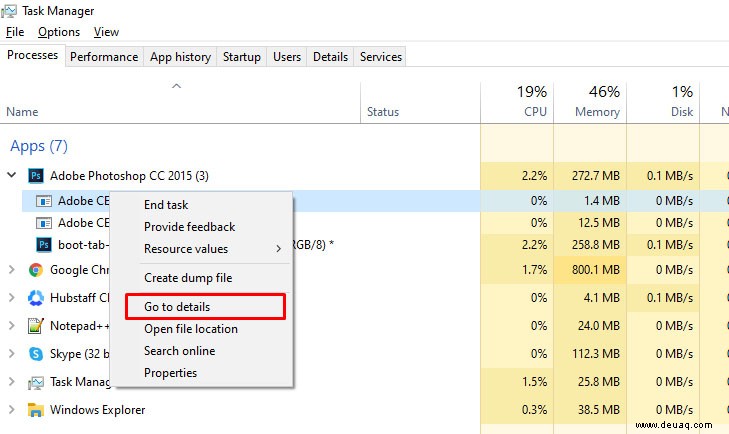
Task: Click the 1.7% CPU value for Chrome
Action: [534, 270]
